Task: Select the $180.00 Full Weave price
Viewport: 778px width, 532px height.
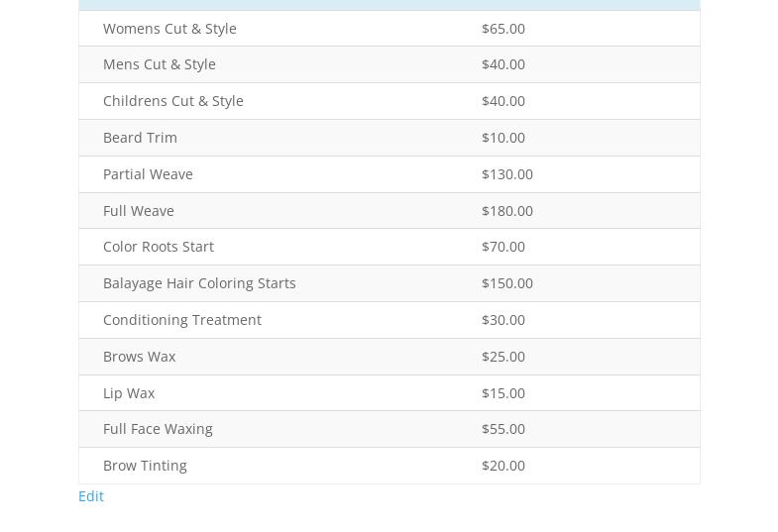Action: 507,211
